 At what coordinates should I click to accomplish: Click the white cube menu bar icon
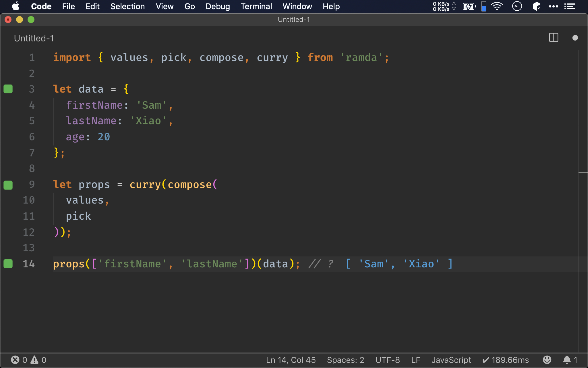(536, 6)
